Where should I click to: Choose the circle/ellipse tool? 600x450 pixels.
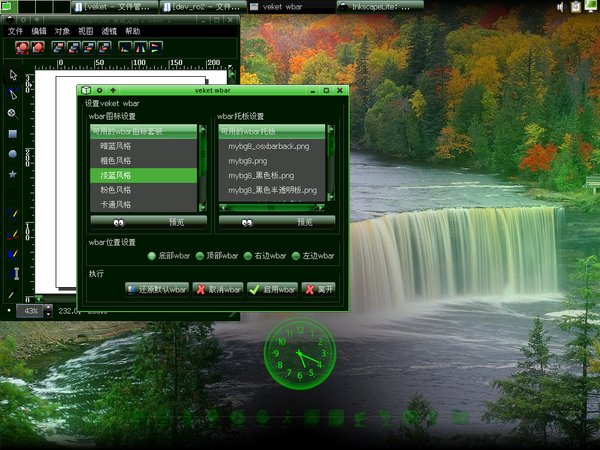13,153
